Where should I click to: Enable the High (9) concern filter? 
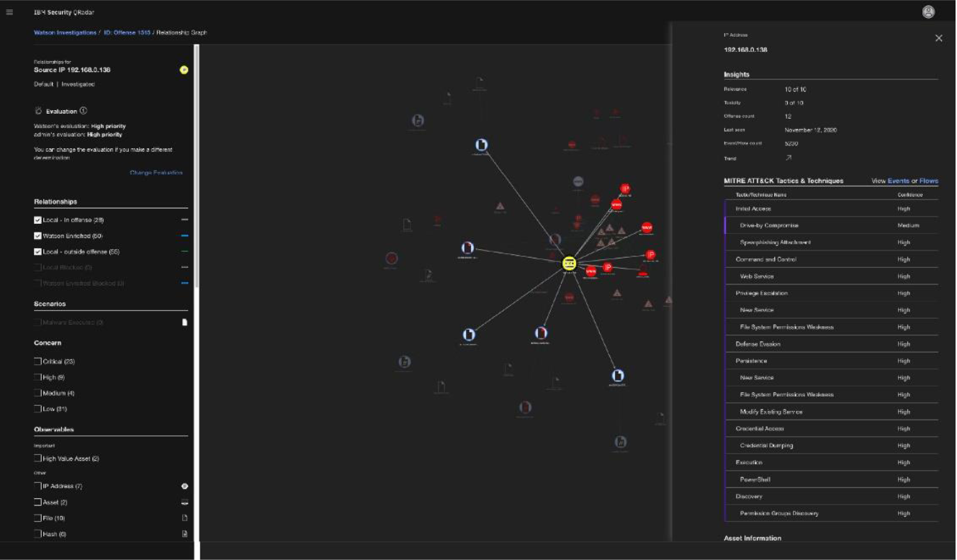[37, 377]
